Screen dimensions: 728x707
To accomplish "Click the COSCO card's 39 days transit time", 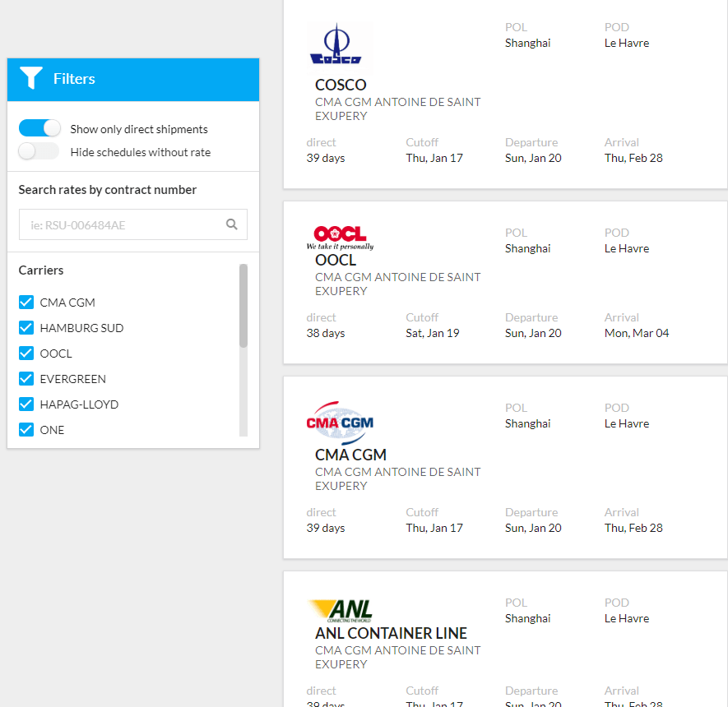I will pyautogui.click(x=326, y=158).
